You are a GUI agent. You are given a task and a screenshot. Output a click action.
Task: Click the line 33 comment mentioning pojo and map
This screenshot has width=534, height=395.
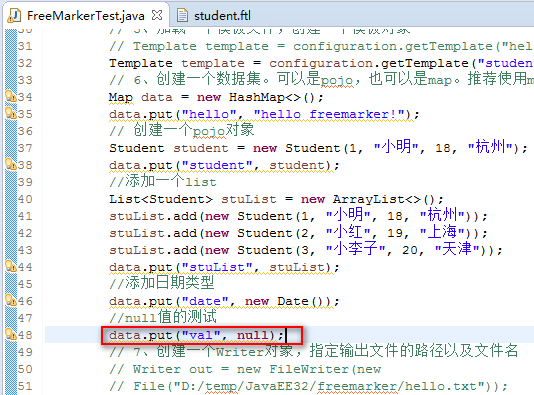(x=321, y=79)
